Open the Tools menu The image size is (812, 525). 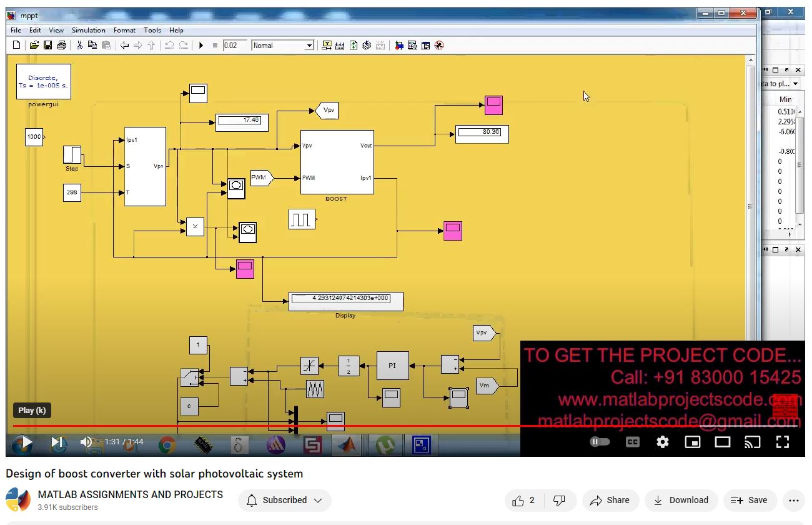[x=152, y=30]
